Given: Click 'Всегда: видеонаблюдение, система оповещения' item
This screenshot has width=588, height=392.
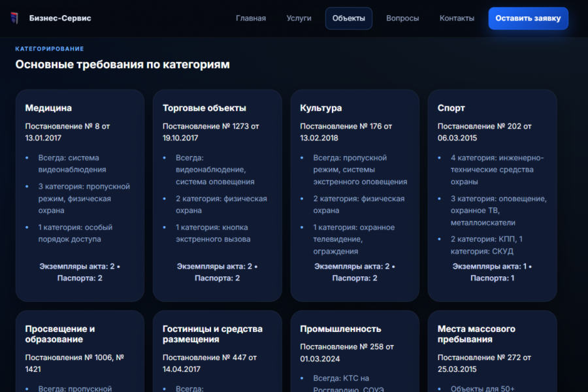Looking at the screenshot, I should [215, 170].
